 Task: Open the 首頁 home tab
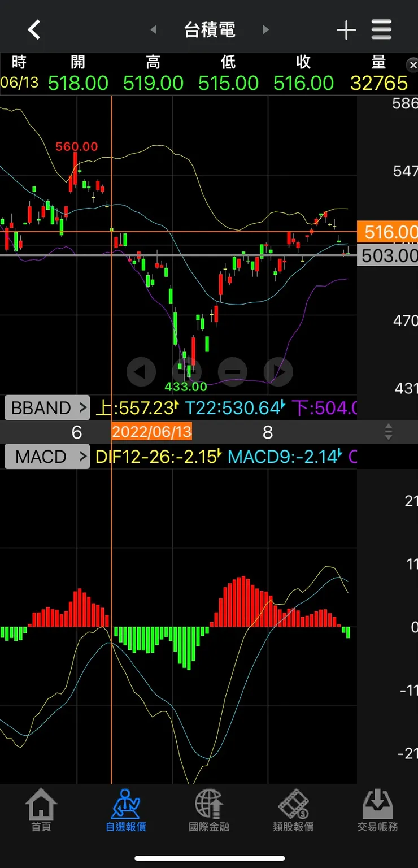[41, 811]
